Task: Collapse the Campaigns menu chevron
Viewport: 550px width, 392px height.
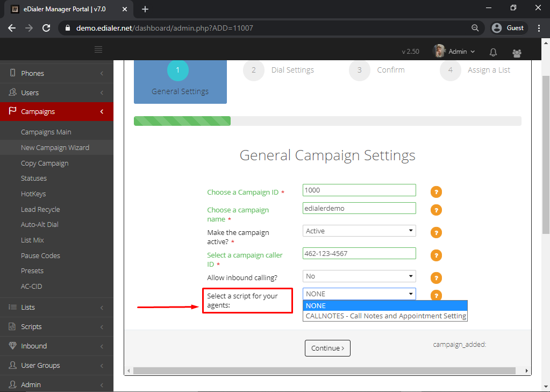Action: tap(102, 112)
